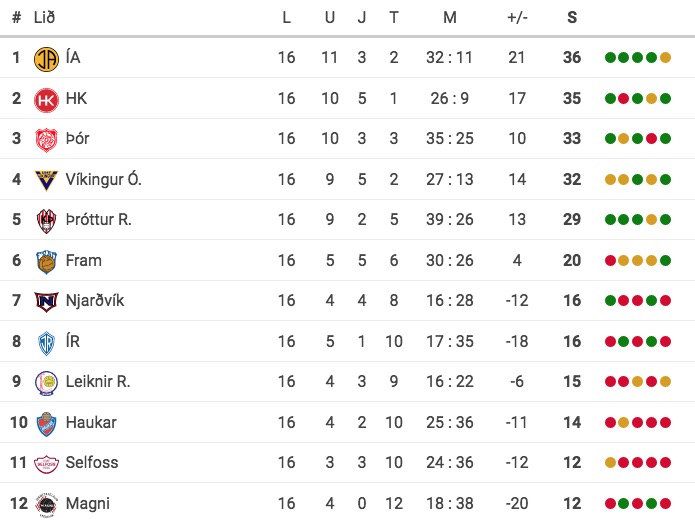
Task: Click the Víkingur Ó. team crest
Action: [x=46, y=180]
